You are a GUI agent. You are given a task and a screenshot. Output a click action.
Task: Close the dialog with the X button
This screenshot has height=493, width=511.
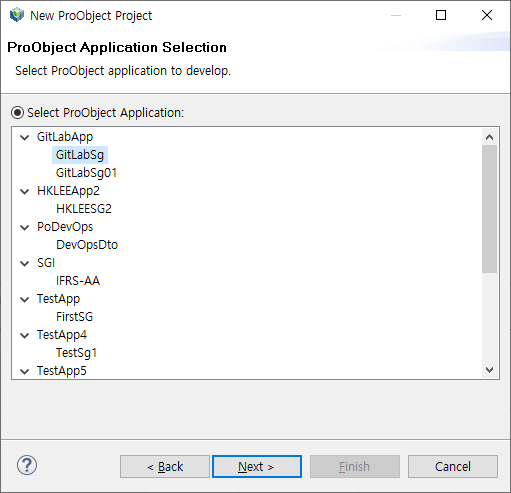(487, 15)
